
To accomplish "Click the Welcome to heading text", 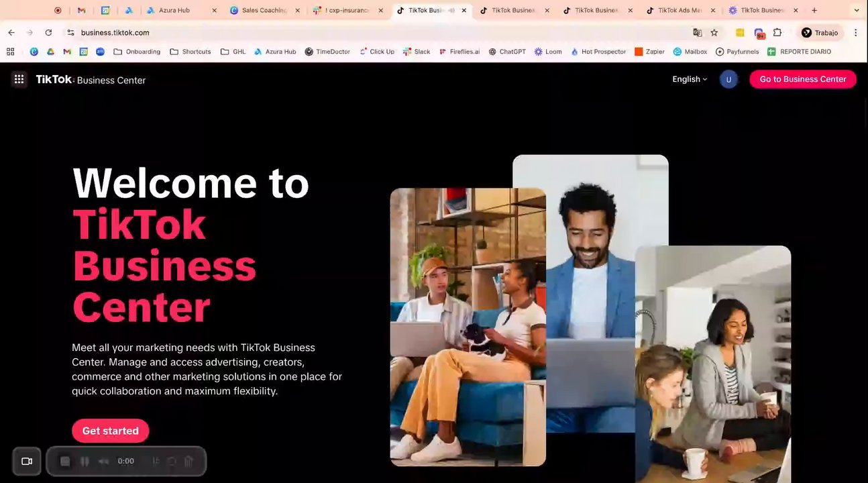I will (191, 182).
